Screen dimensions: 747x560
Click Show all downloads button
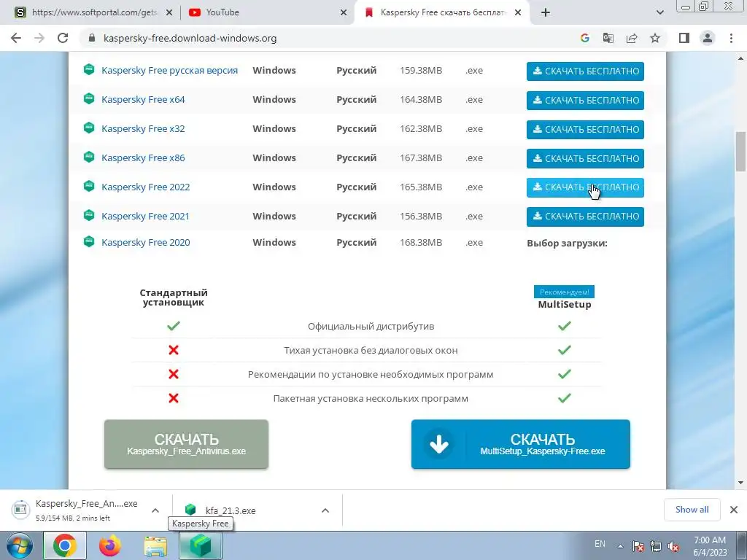pyautogui.click(x=692, y=510)
